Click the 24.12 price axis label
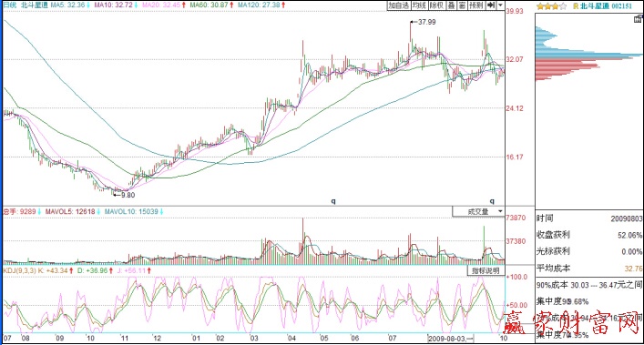Image resolution: width=644 pixels, height=345 pixels. pos(515,108)
